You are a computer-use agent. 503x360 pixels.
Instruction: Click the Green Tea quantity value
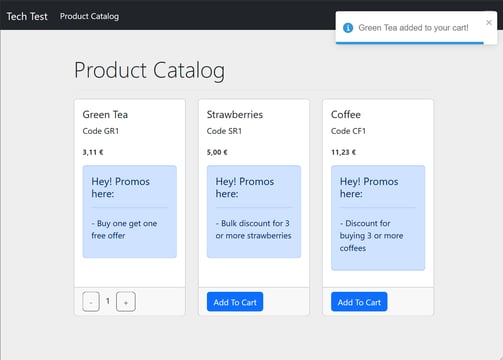coord(108,301)
